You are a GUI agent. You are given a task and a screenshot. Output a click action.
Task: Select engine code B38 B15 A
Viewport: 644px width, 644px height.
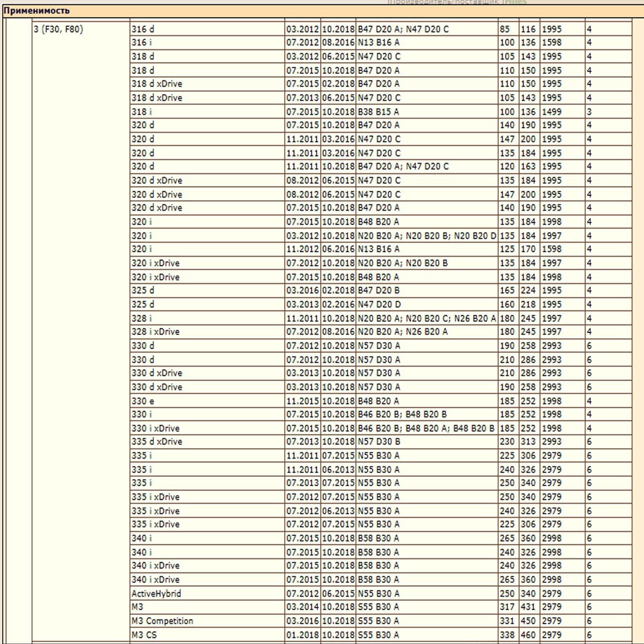pyautogui.click(x=378, y=112)
